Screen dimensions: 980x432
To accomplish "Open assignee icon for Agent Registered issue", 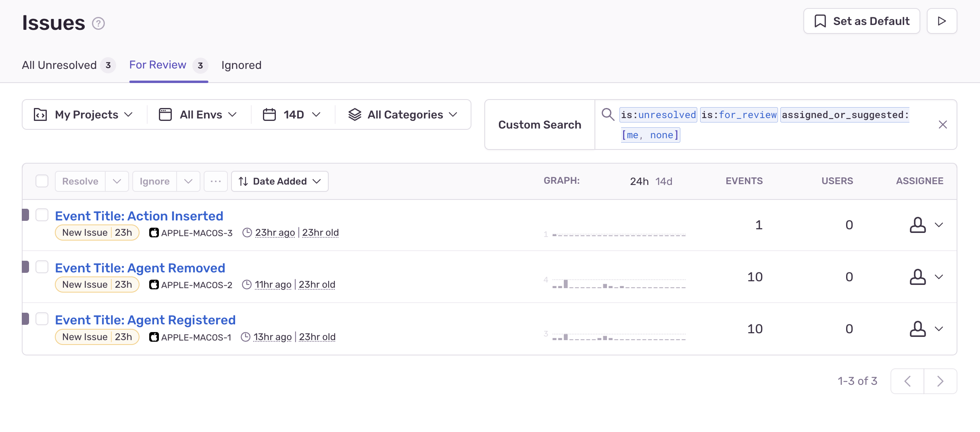I will pyautogui.click(x=917, y=329).
